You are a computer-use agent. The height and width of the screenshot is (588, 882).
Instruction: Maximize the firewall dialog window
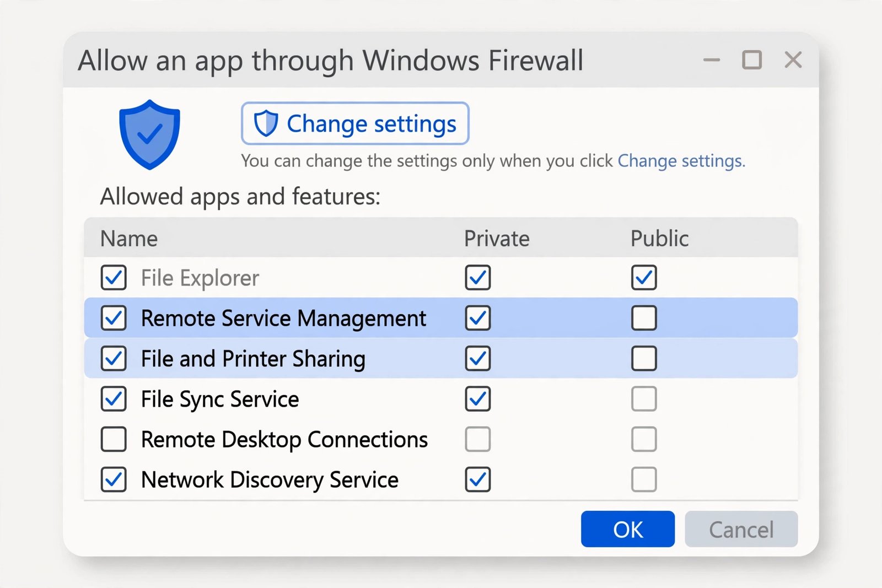pyautogui.click(x=752, y=60)
